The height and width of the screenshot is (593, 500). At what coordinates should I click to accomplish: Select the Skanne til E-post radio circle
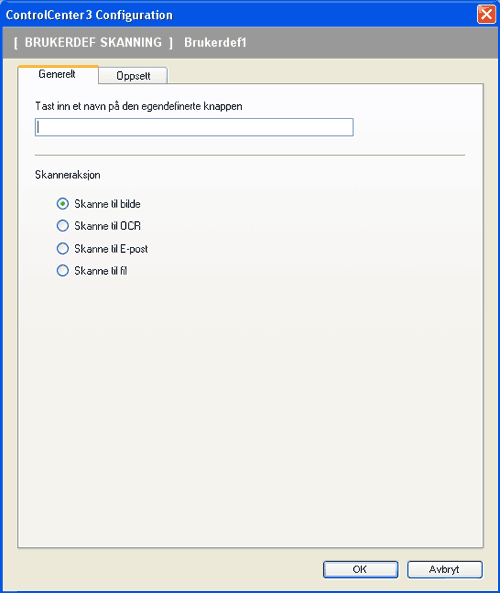(x=63, y=248)
